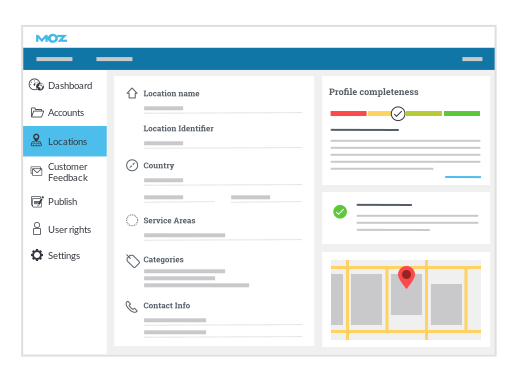Click the olive-green segment of completeness bar
The image size is (517, 384).
coord(424,114)
